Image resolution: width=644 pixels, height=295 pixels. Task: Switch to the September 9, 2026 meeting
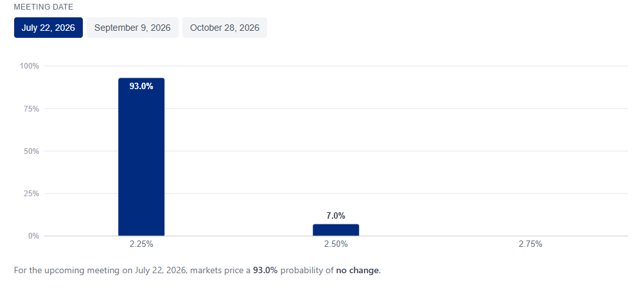click(132, 28)
